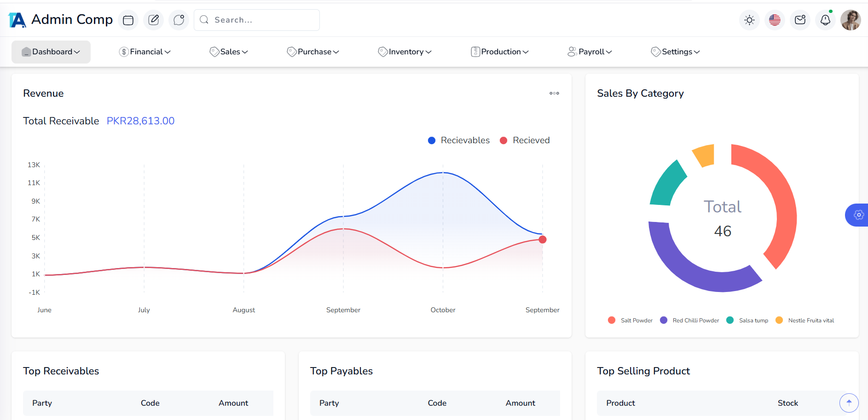Open the Production menu item
Viewport: 868px width, 420px height.
(500, 52)
